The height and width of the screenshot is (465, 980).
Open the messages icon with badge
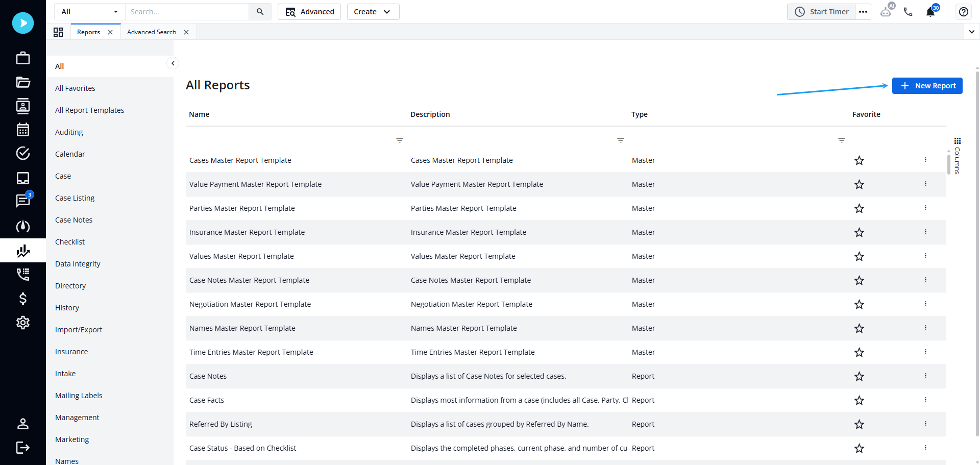pyautogui.click(x=23, y=201)
